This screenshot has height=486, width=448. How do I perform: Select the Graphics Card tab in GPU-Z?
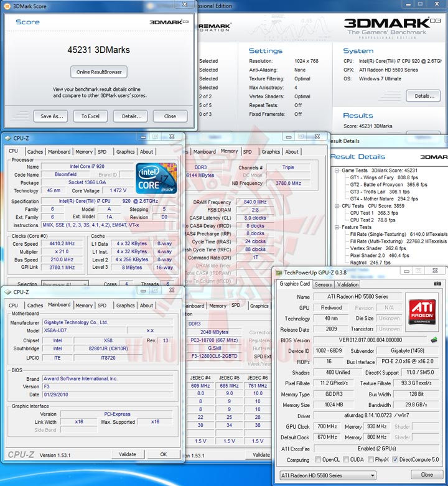[x=295, y=284]
